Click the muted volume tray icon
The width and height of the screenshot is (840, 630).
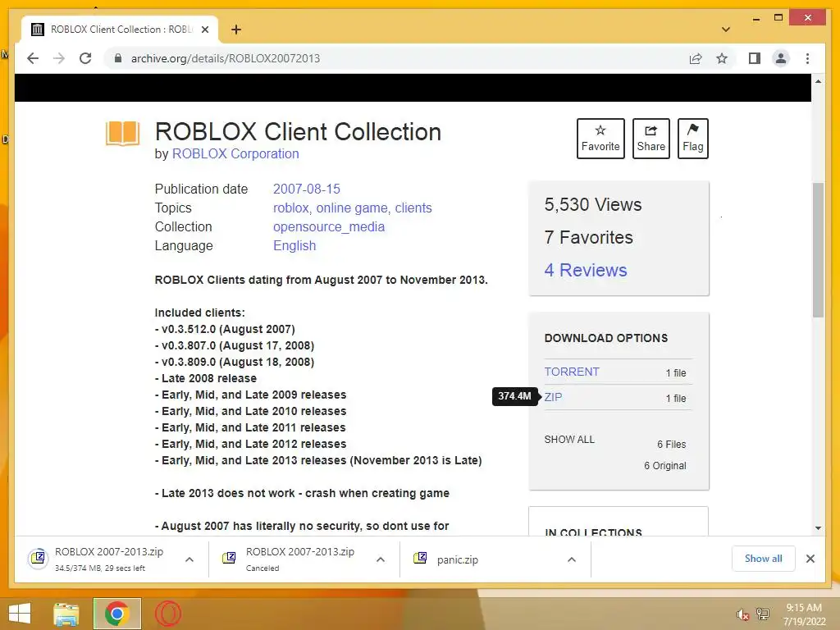pos(742,614)
